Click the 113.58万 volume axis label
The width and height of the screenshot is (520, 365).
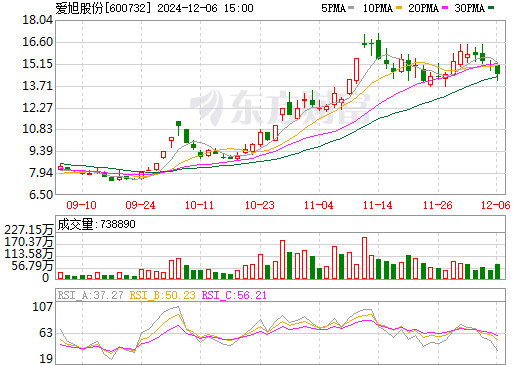coord(29,254)
